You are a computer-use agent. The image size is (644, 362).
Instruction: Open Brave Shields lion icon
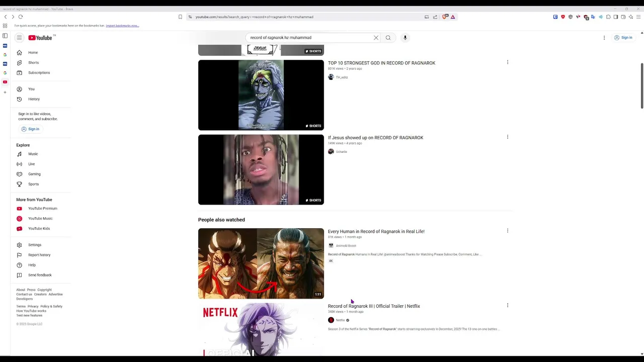(445, 17)
